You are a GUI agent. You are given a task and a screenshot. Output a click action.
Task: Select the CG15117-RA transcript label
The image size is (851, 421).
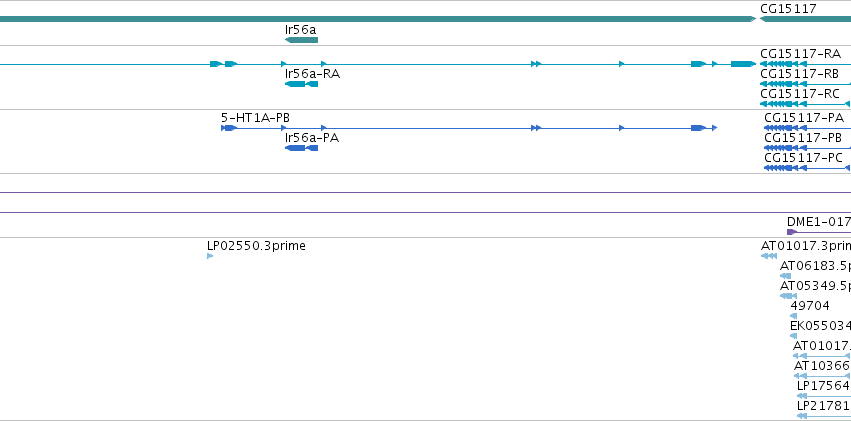tap(801, 54)
